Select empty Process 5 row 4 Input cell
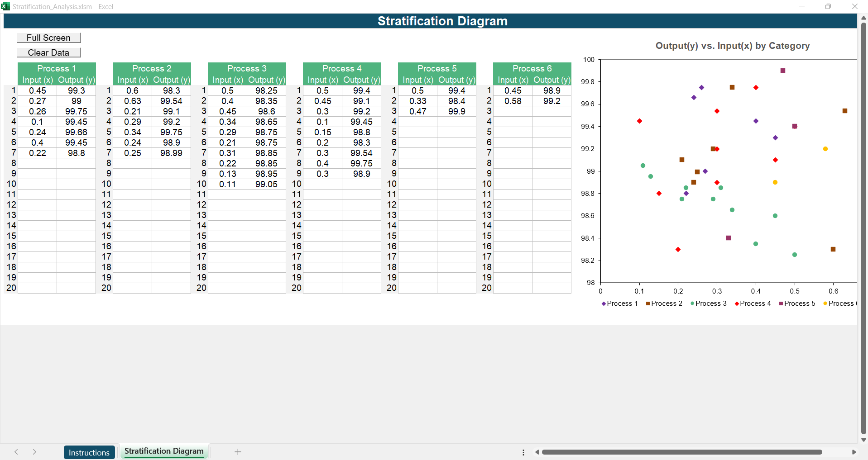 (x=417, y=122)
